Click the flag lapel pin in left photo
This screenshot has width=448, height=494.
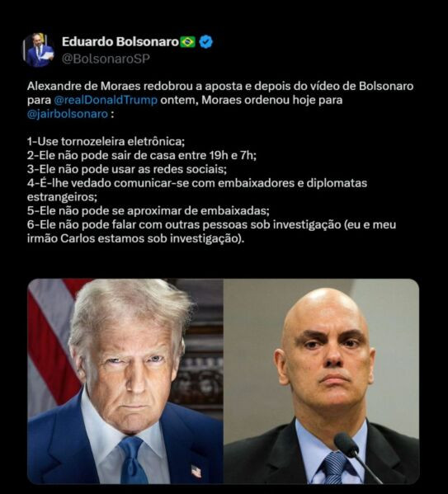point(196,472)
